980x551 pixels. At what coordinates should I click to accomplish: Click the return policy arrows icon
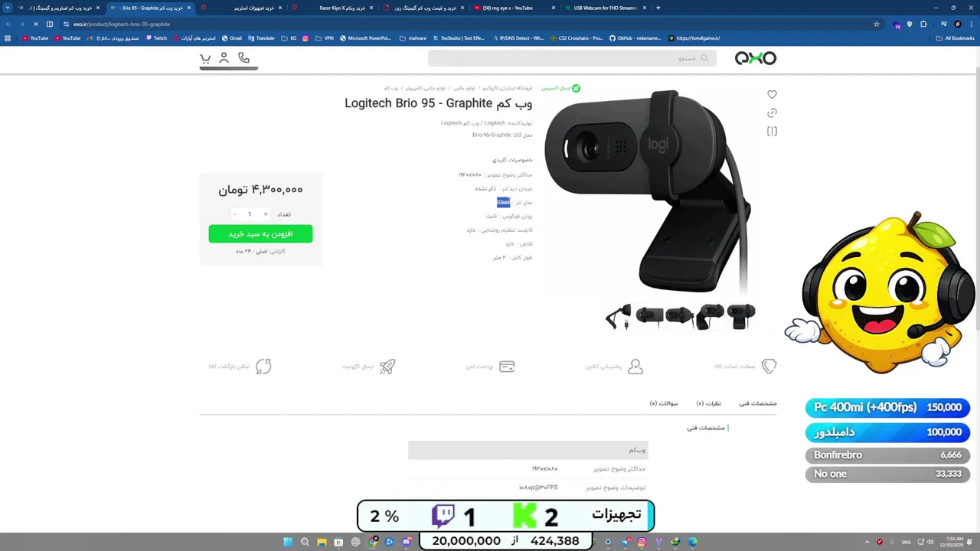coord(263,367)
